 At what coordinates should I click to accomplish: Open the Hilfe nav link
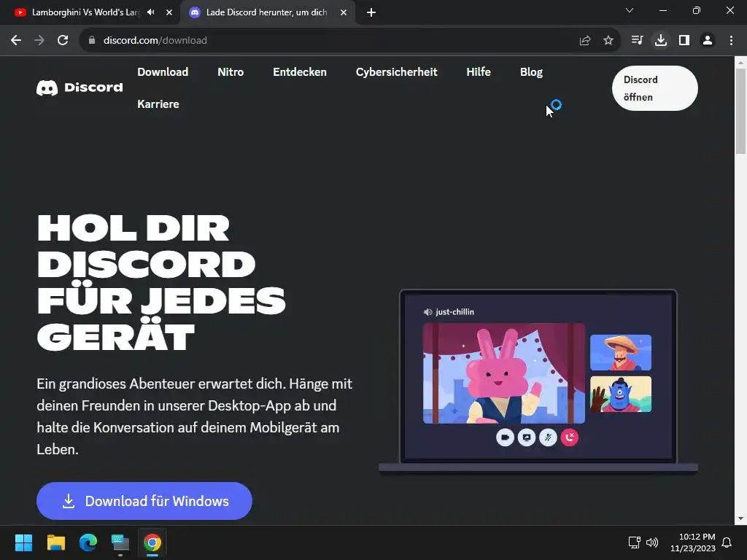point(479,72)
